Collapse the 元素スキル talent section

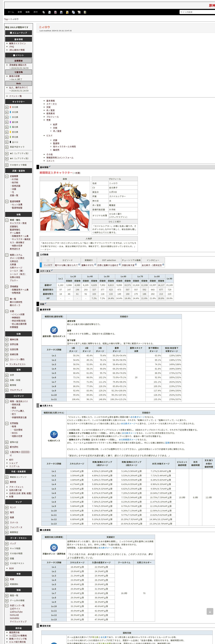pyautogui.click(x=41, y=406)
